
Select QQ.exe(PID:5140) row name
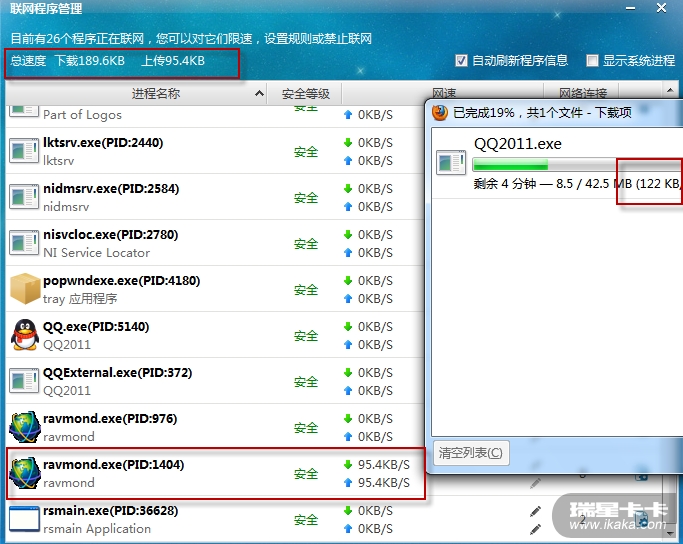(x=96, y=327)
